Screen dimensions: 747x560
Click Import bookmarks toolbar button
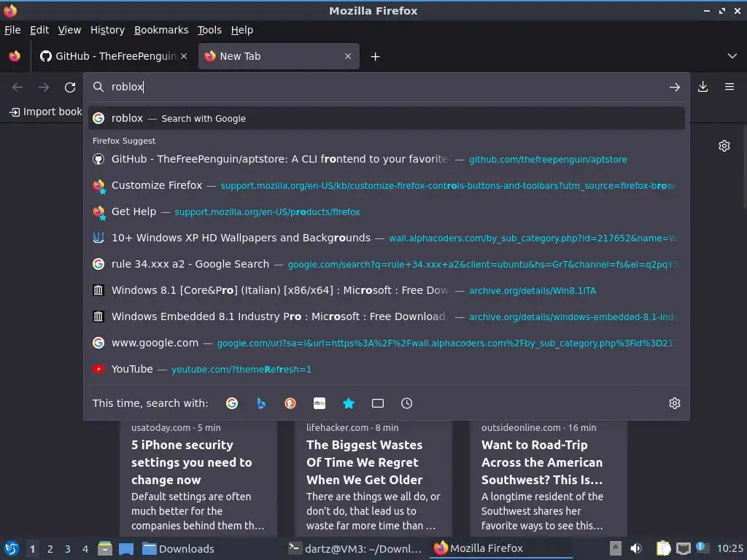(46, 112)
